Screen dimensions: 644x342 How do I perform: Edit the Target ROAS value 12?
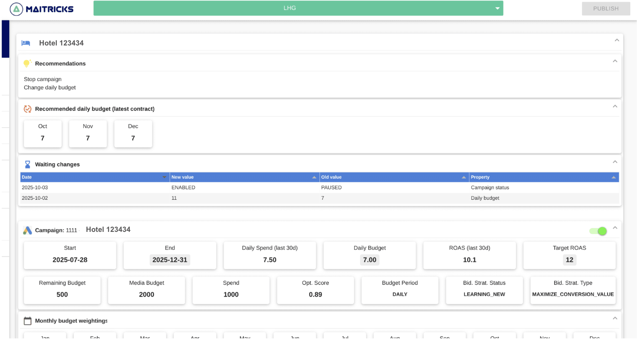pyautogui.click(x=569, y=260)
